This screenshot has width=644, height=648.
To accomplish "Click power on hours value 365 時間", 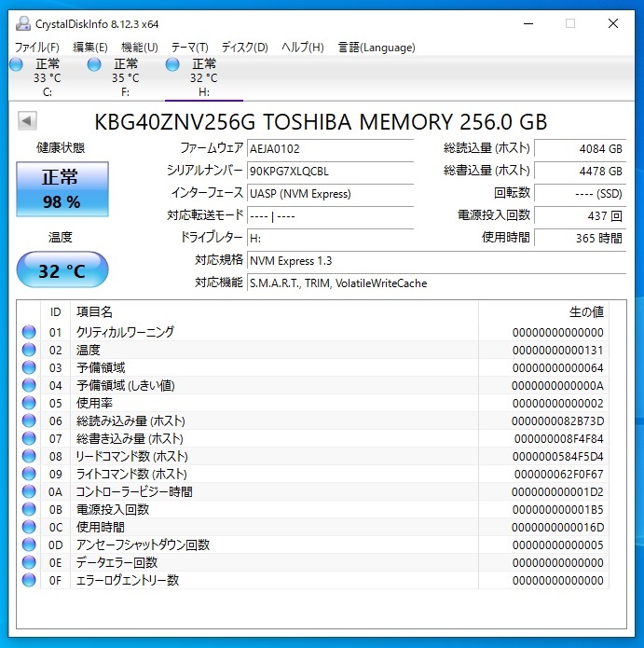I will (580, 238).
